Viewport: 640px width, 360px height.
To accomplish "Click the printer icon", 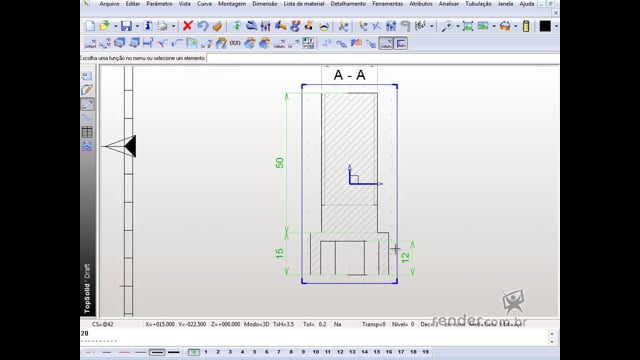I will pos(162,26).
